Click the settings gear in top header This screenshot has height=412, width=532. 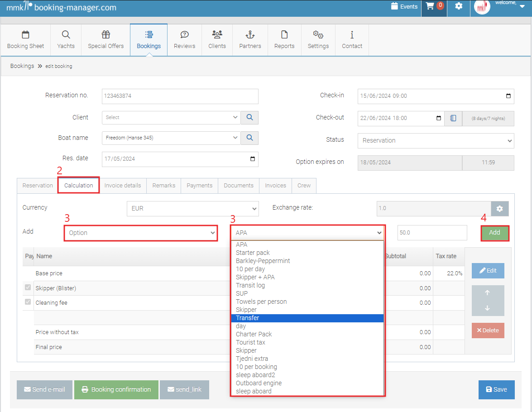[459, 6]
